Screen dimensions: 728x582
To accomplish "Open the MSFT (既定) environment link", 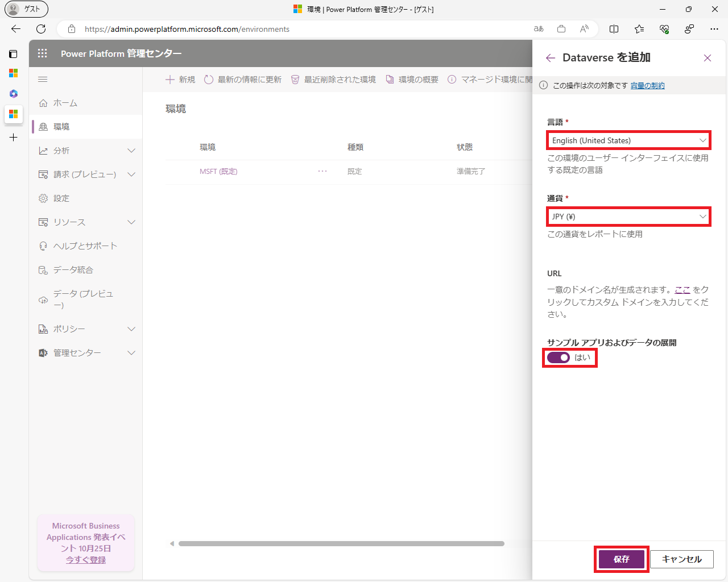I will click(x=218, y=171).
